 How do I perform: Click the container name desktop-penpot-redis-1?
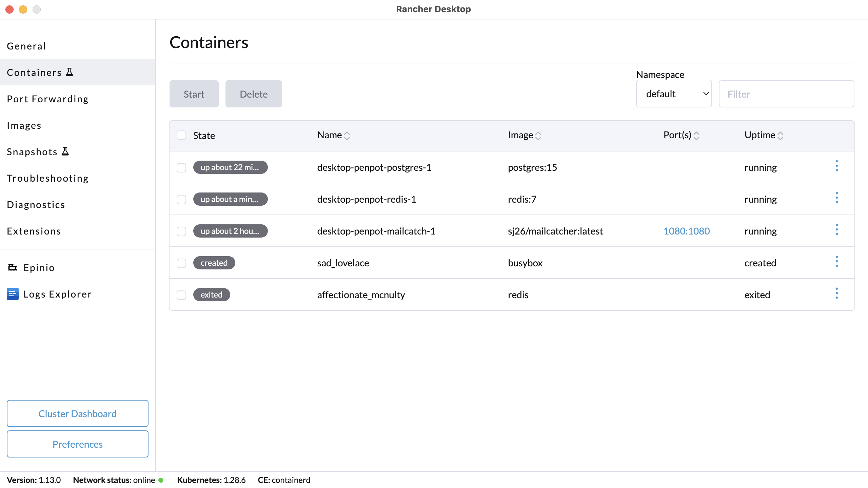coord(367,199)
